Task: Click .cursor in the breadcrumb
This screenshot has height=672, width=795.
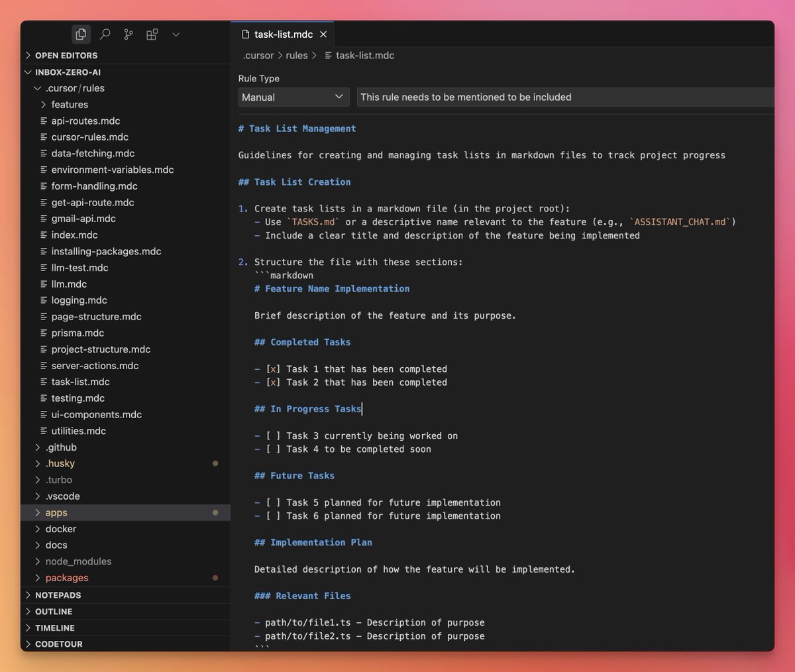Action: click(258, 56)
